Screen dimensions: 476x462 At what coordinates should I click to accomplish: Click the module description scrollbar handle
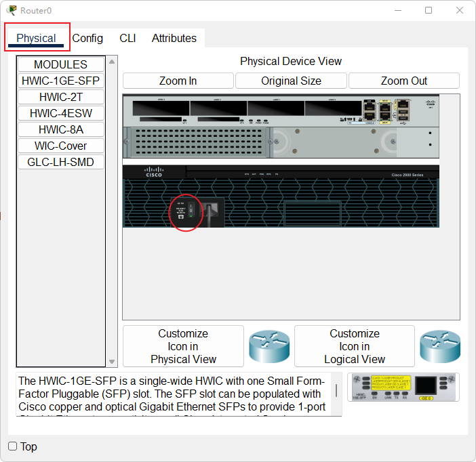[336, 390]
